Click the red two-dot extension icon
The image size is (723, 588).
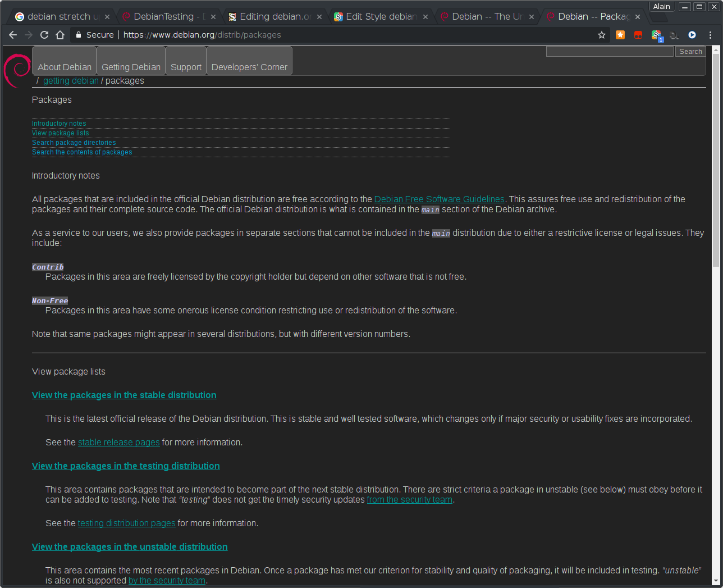click(x=638, y=34)
